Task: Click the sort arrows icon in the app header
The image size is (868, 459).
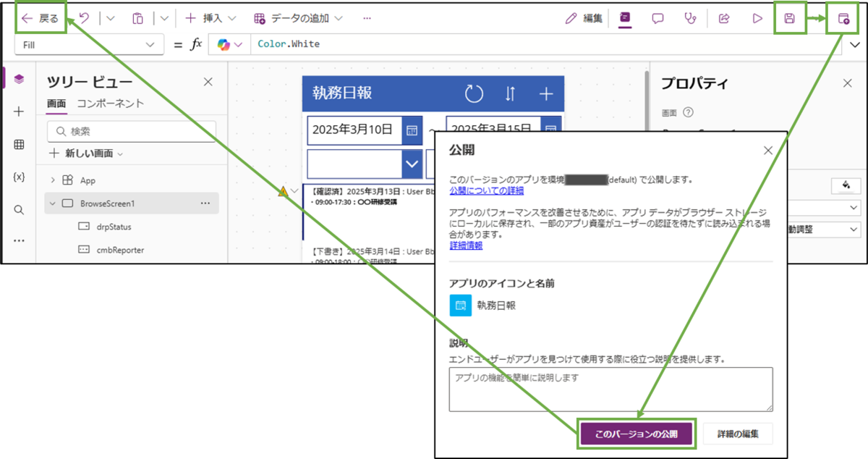Action: [511, 93]
